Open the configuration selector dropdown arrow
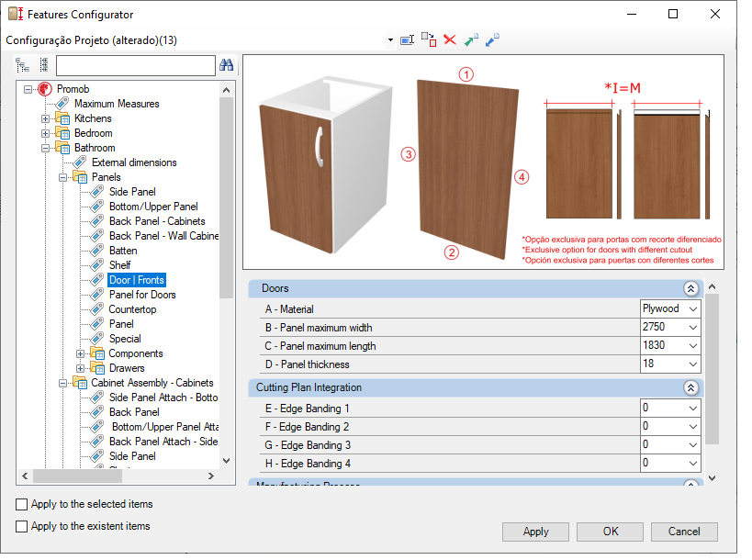Screen dimensions: 752x560 (391, 40)
